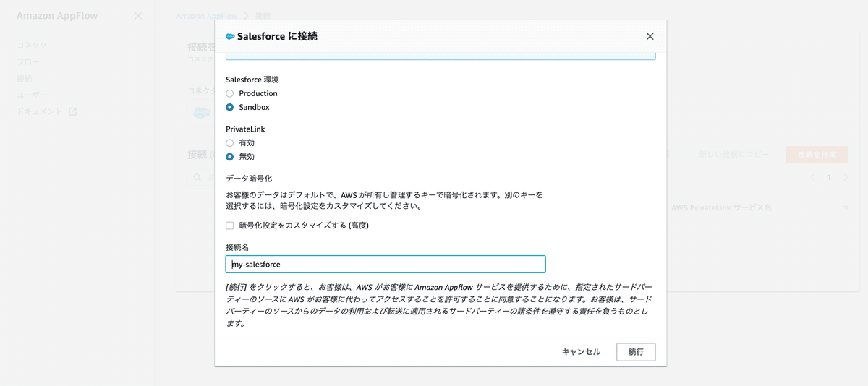Select page number 1 in pagination
This screenshot has height=386, width=868.
click(x=829, y=177)
